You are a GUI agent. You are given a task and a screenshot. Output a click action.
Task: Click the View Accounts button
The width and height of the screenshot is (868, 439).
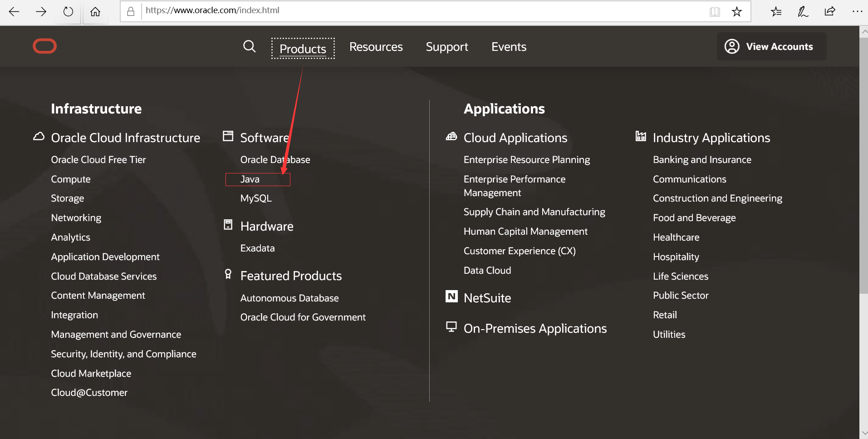pos(772,46)
